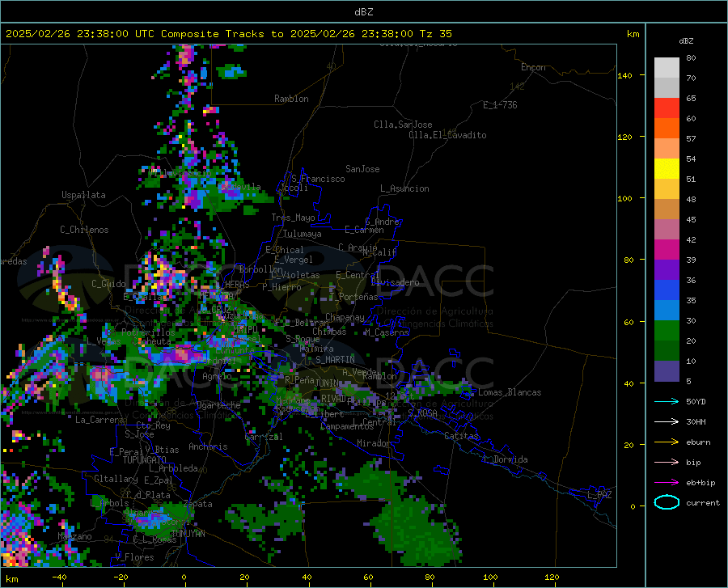
Task: Click the 2025/02/26 23:38:00 UTC Composite Tracks header
Action: [x=228, y=34]
